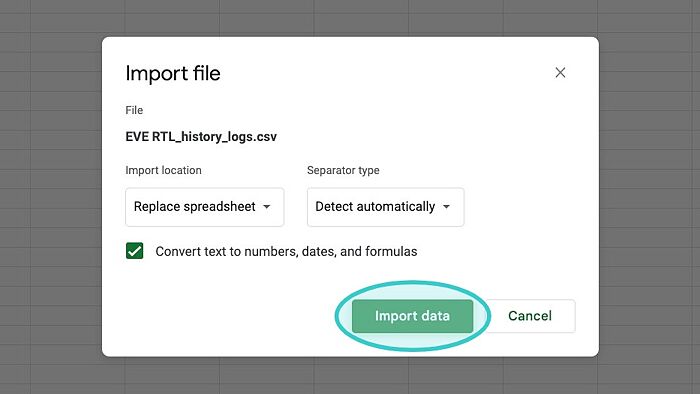The width and height of the screenshot is (700, 394).
Task: Open the Replace spreadsheet import location dropdown
Action: click(x=204, y=207)
